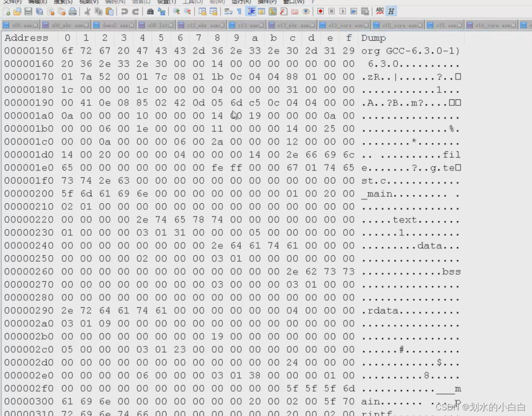The image size is (532, 416).
Task: Stop macro recording
Action: [x=331, y=11]
